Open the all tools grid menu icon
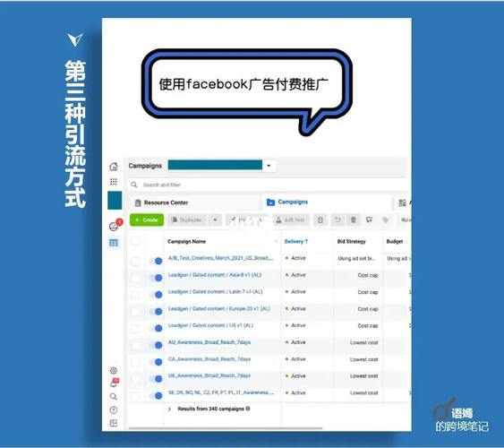504x448 pixels. [114, 182]
